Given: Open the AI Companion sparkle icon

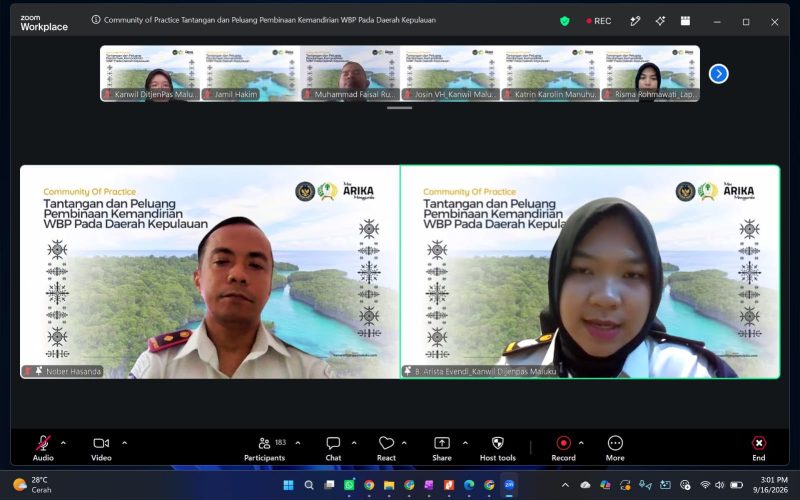Looking at the screenshot, I should 660,21.
